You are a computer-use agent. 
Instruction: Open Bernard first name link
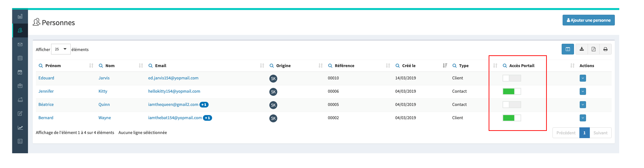coord(46,118)
